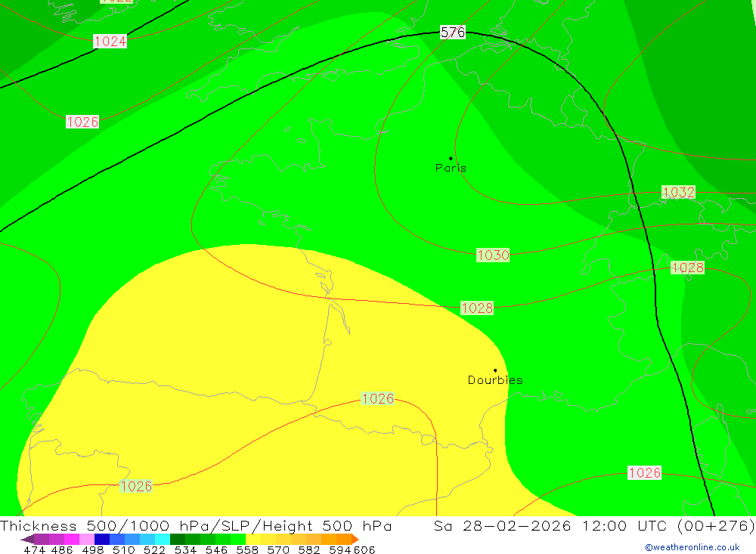Click the 1028 label beneath the 1032 label

point(687,268)
